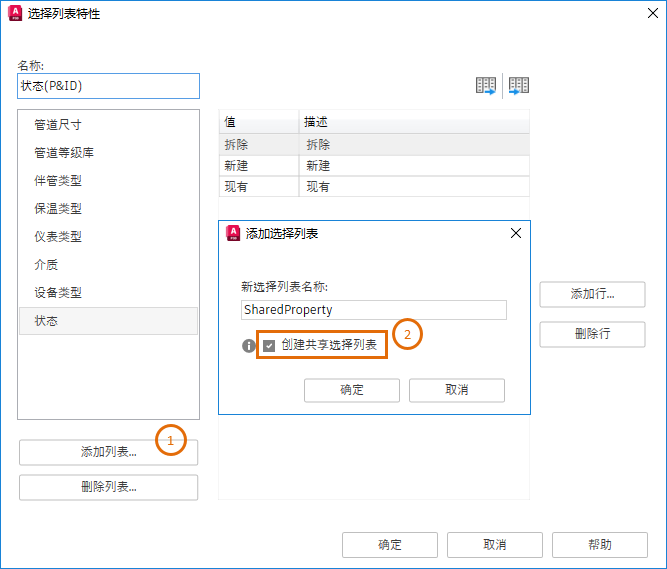This screenshot has width=667, height=569.
Task: Click the app icon in 添加选择列表 title bar
Action: click(x=233, y=233)
